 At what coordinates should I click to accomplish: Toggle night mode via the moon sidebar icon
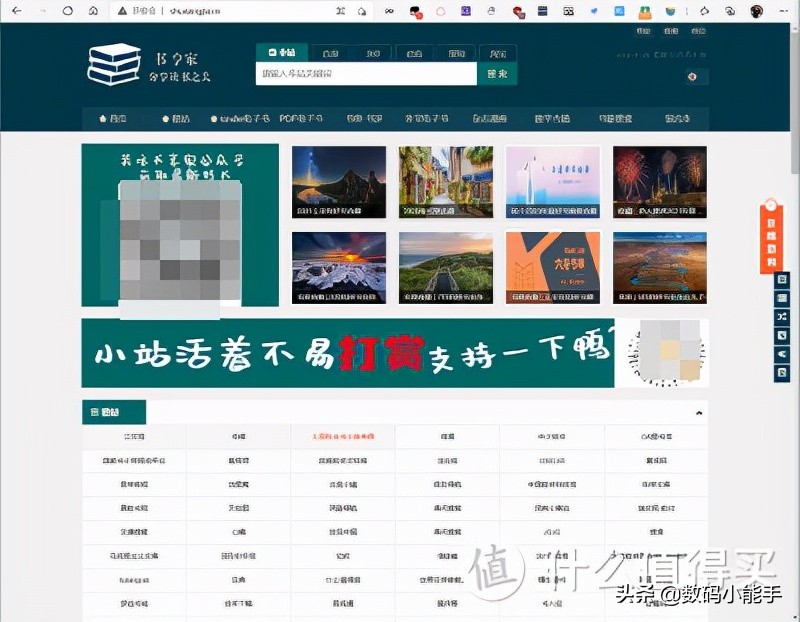tap(781, 335)
